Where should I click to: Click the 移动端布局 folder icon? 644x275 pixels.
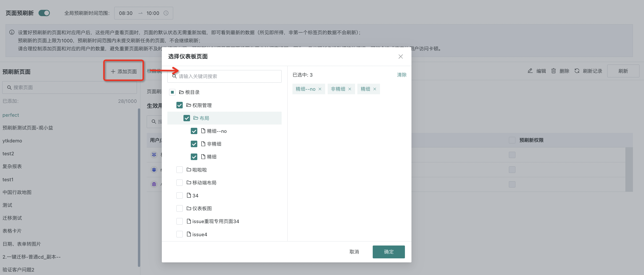point(189,182)
